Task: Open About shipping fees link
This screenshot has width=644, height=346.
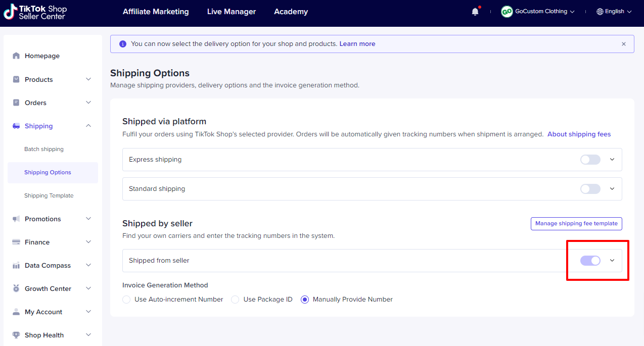Action: tap(579, 134)
